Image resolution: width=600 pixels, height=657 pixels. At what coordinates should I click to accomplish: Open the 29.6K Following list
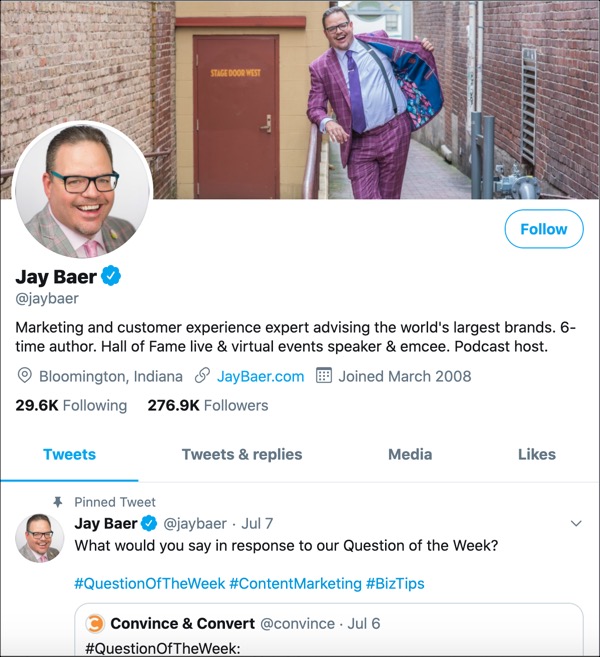71,405
